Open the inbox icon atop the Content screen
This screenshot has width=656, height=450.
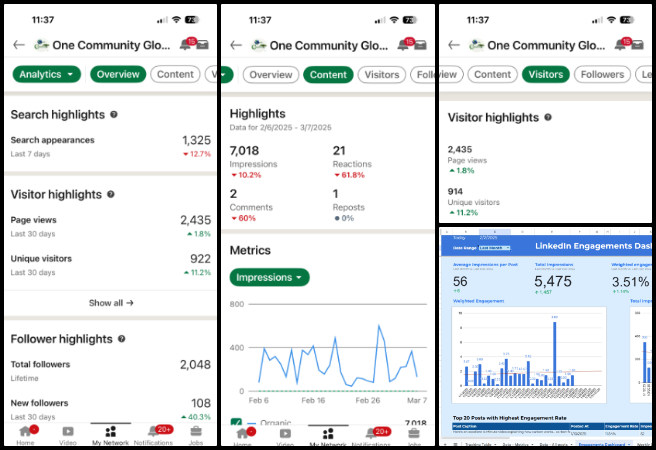[x=420, y=45]
